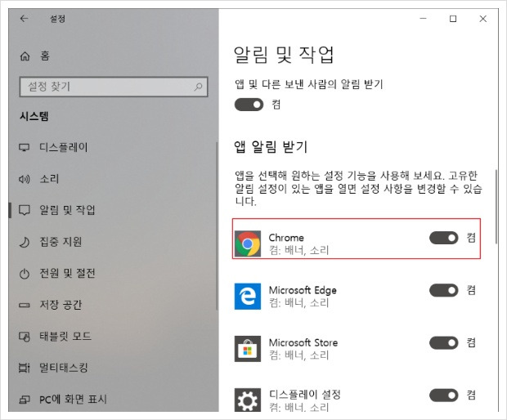The image size is (507, 420).
Task: Open the Home (홈) page
Action: [35, 56]
